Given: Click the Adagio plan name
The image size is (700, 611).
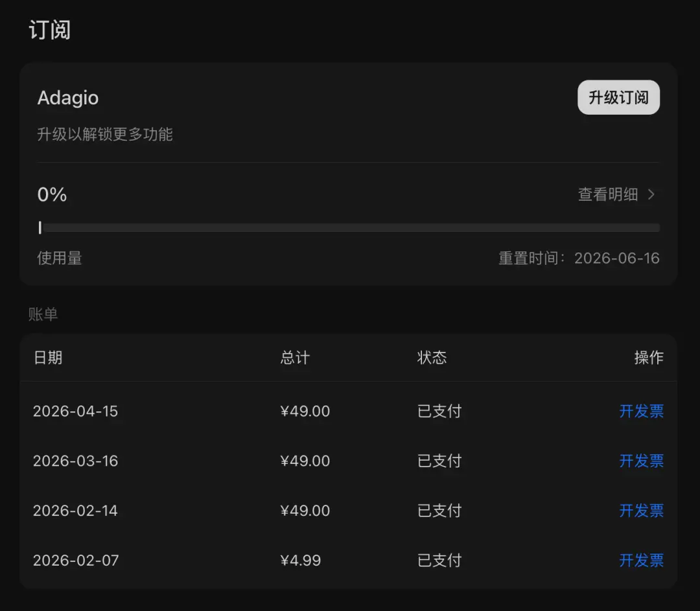Looking at the screenshot, I should (68, 98).
